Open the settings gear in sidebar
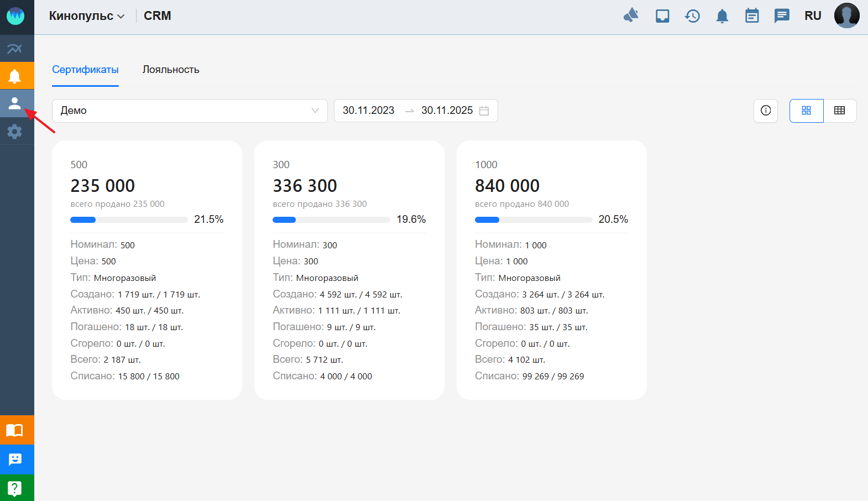 pos(15,132)
